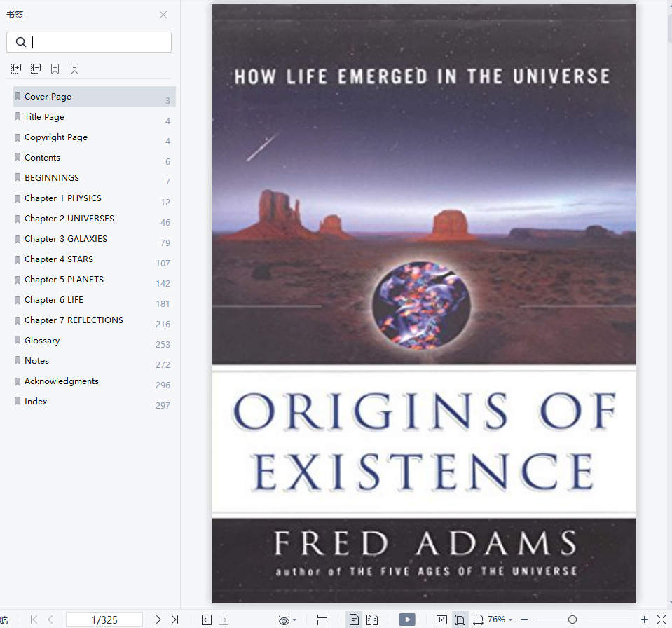Click the zoom slider handle
Viewport: 672px width, 628px height.
coord(572,620)
